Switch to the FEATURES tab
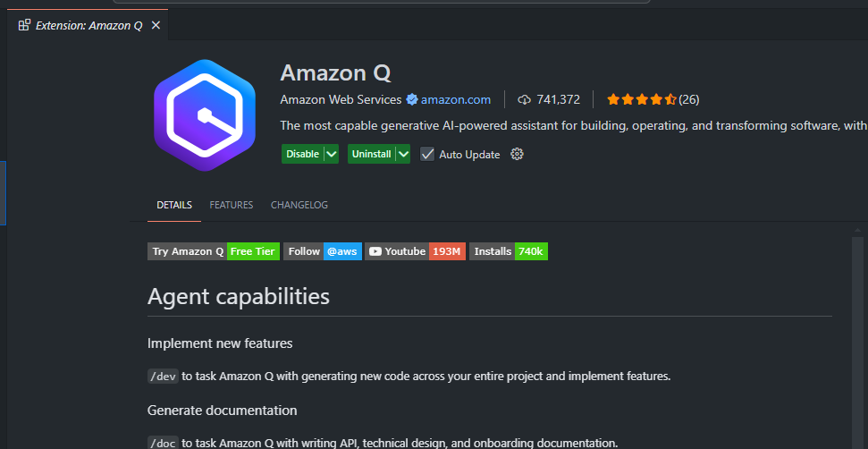This screenshot has width=868, height=449. (232, 205)
